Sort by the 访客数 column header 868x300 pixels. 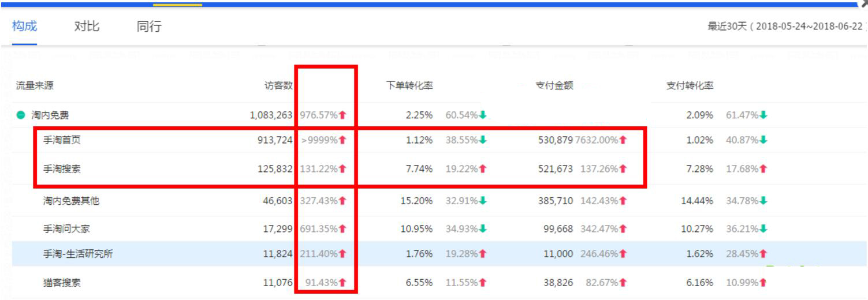click(x=278, y=86)
